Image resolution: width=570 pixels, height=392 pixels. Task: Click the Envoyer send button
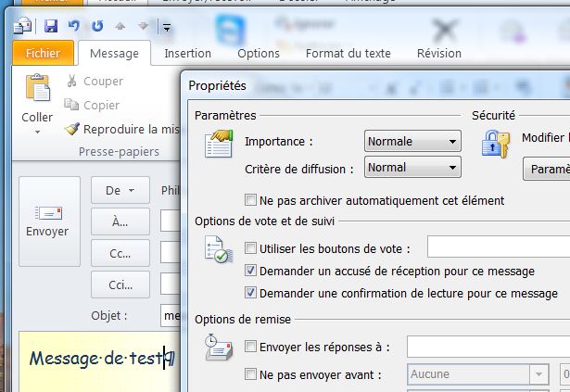point(49,221)
